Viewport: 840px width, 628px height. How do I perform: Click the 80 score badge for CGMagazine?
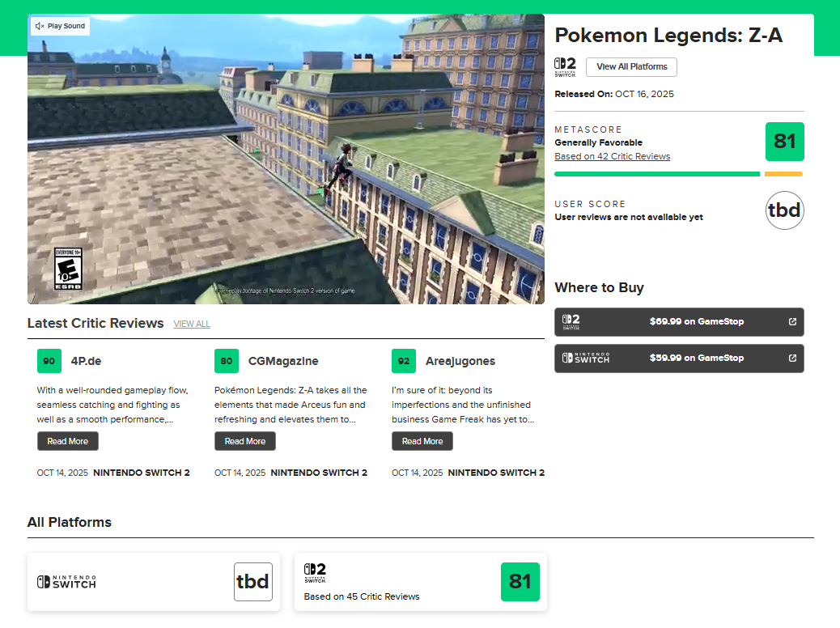[227, 361]
